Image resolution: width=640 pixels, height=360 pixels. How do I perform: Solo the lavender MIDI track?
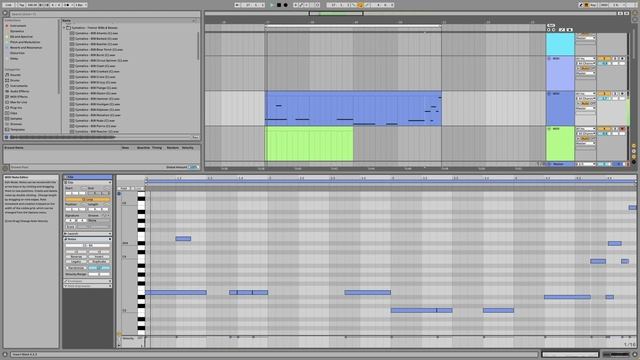pos(616,59)
